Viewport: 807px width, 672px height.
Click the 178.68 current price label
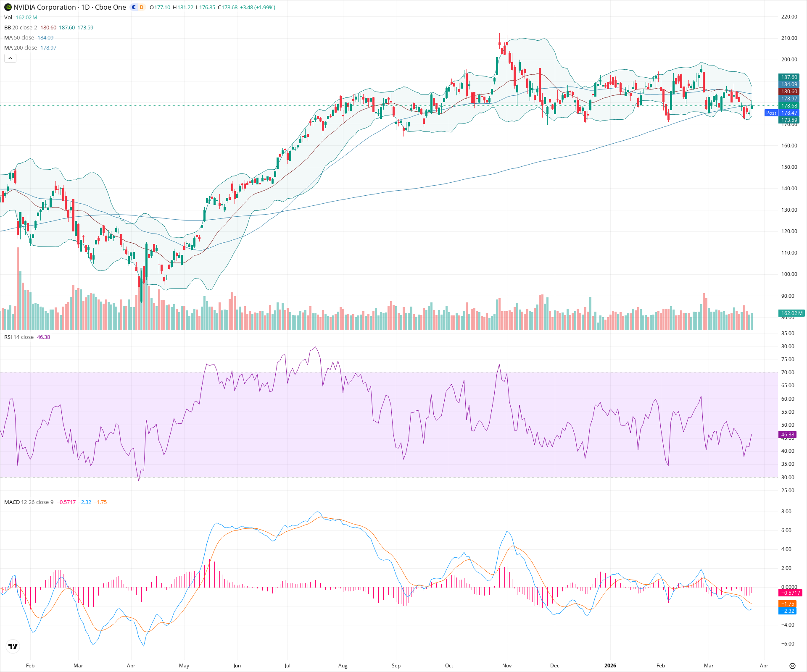[x=789, y=106]
